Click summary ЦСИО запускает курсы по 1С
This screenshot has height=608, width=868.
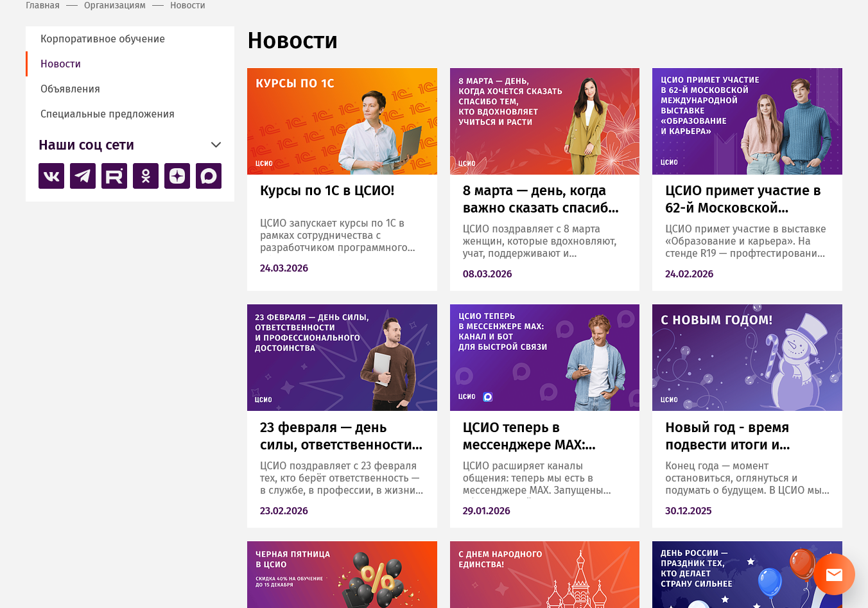[x=338, y=236]
